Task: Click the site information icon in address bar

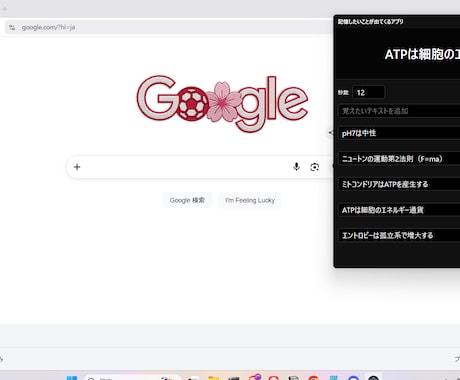Action: (12, 28)
